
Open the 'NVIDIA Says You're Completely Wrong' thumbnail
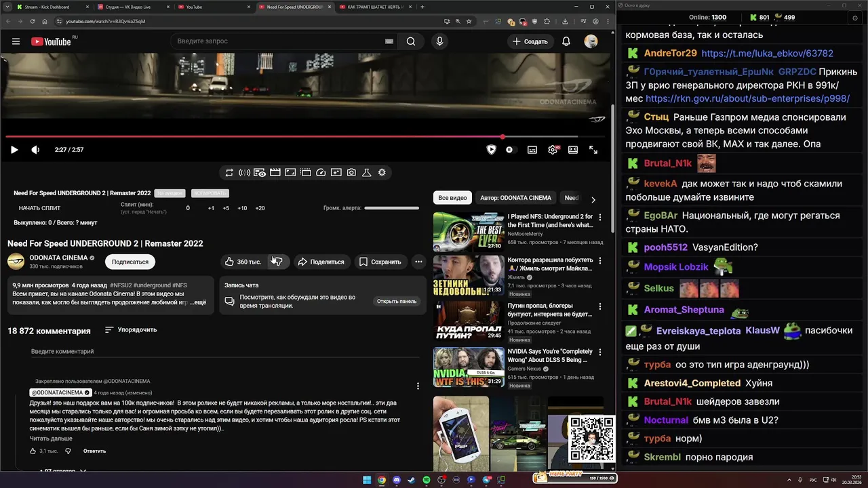click(469, 367)
